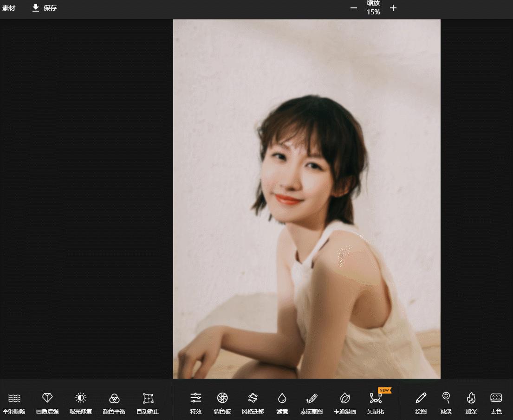The width and height of the screenshot is (513, 420).
Task: Increase zoom with the plus button
Action: [393, 8]
